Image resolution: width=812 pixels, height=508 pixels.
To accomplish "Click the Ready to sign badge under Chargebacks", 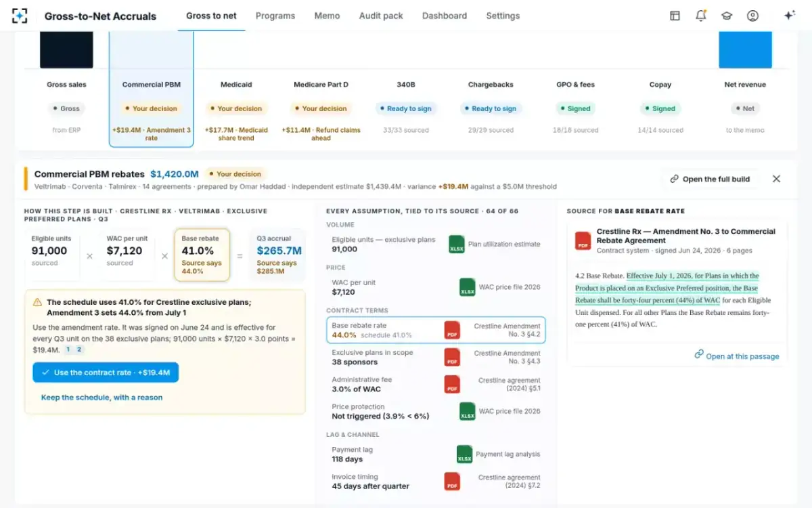I will 491,108.
